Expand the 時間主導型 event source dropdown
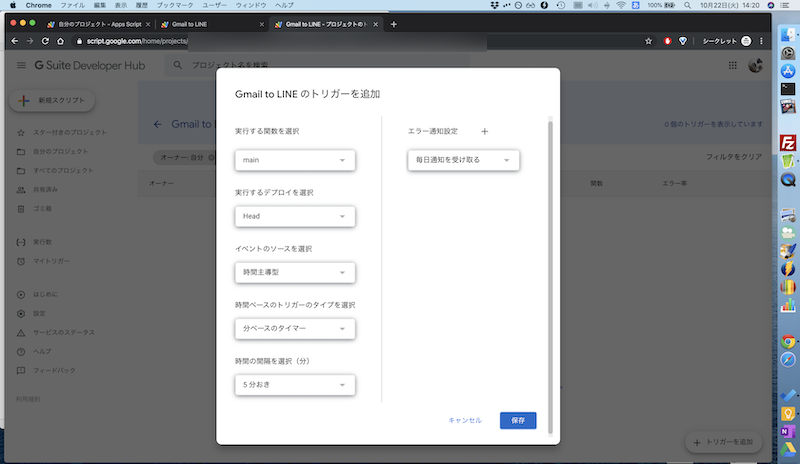 point(295,272)
